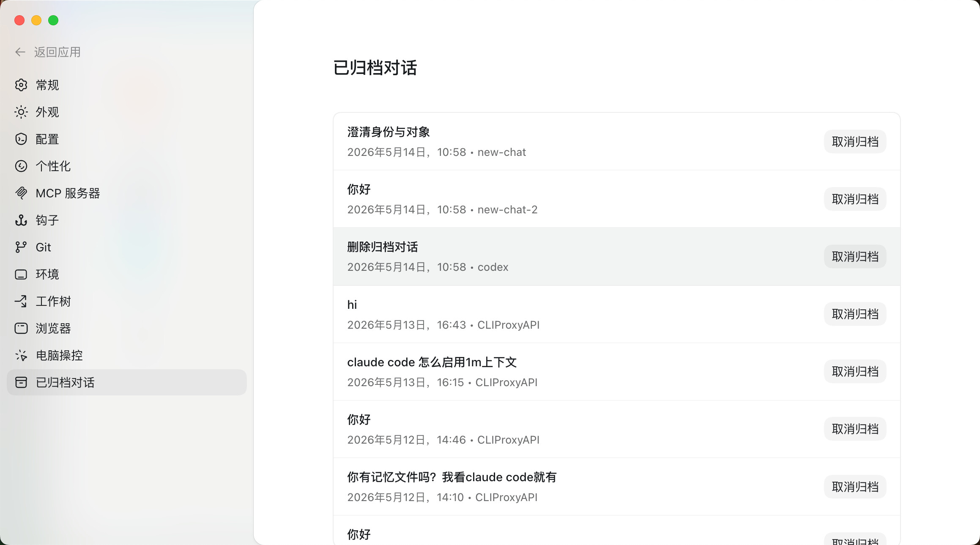Click the smiley icon next to 个性化

[21, 166]
